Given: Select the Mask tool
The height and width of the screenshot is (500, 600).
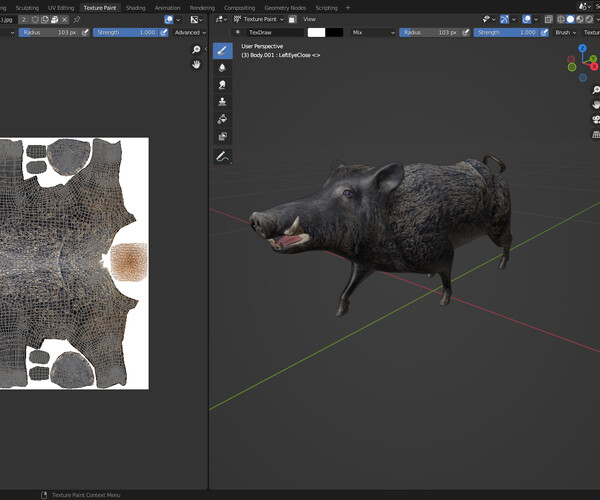Looking at the screenshot, I should pyautogui.click(x=222, y=136).
